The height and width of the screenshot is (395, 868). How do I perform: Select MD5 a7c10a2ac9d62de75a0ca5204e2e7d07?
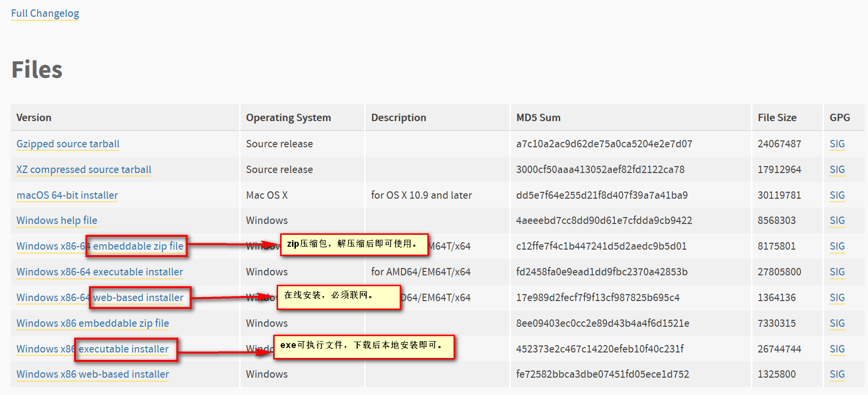click(x=604, y=144)
